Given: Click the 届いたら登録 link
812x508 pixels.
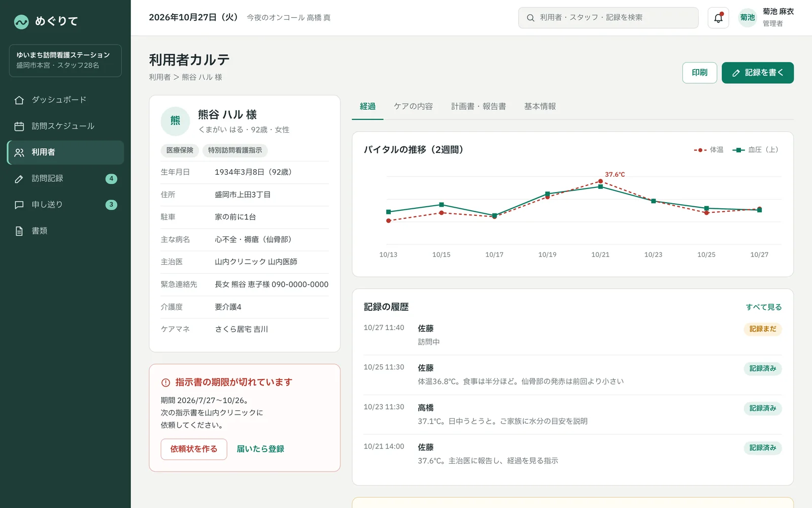Looking at the screenshot, I should click(260, 449).
